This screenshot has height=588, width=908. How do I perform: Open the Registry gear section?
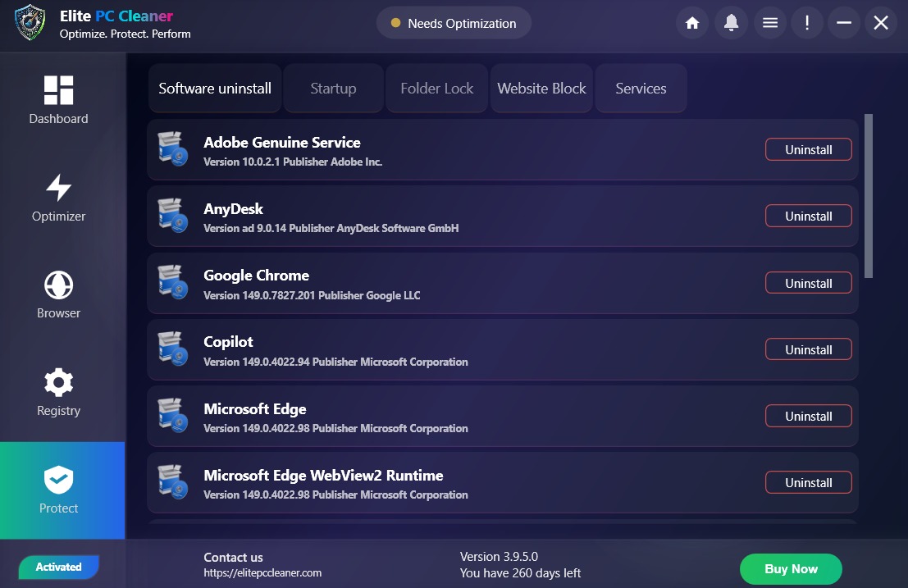pos(58,392)
